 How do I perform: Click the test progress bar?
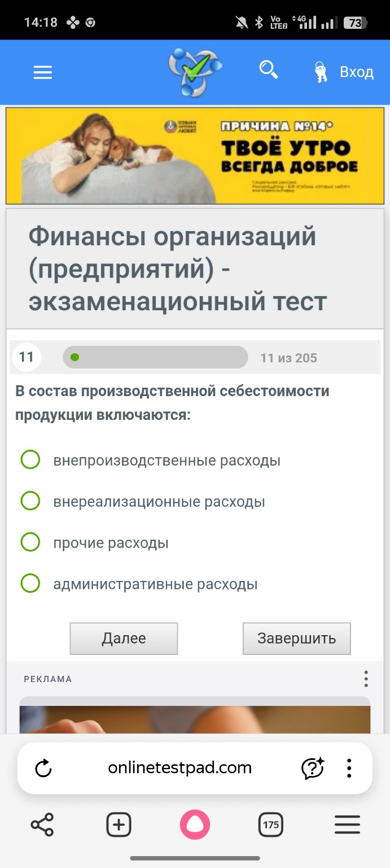[155, 357]
